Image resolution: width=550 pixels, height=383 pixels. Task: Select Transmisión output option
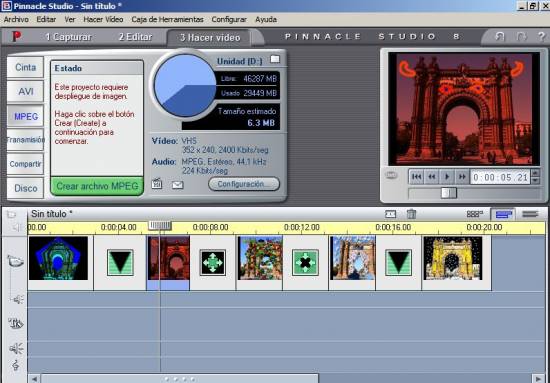(x=25, y=140)
